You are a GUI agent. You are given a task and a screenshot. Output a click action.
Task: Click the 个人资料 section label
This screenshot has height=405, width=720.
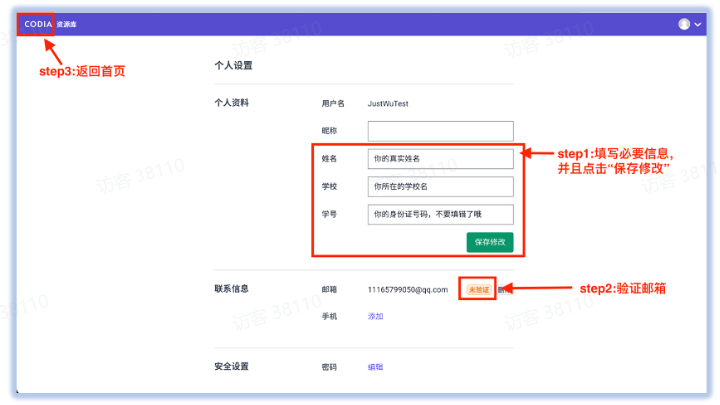[231, 103]
